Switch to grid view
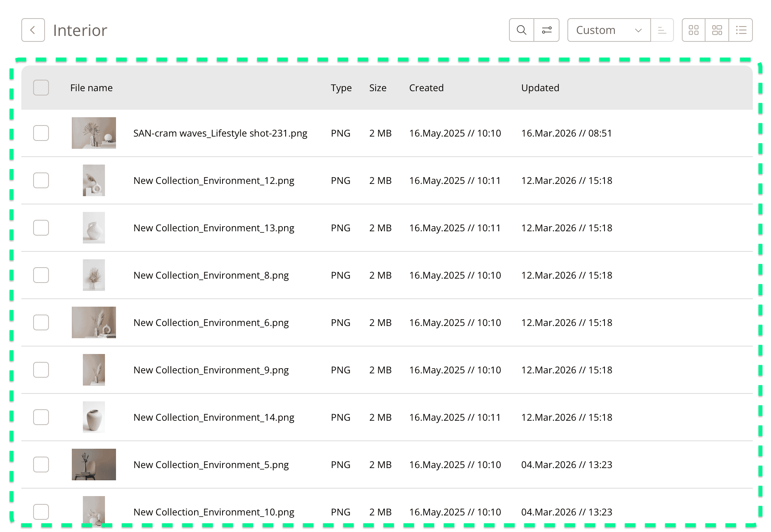This screenshot has width=771, height=532. 693,30
